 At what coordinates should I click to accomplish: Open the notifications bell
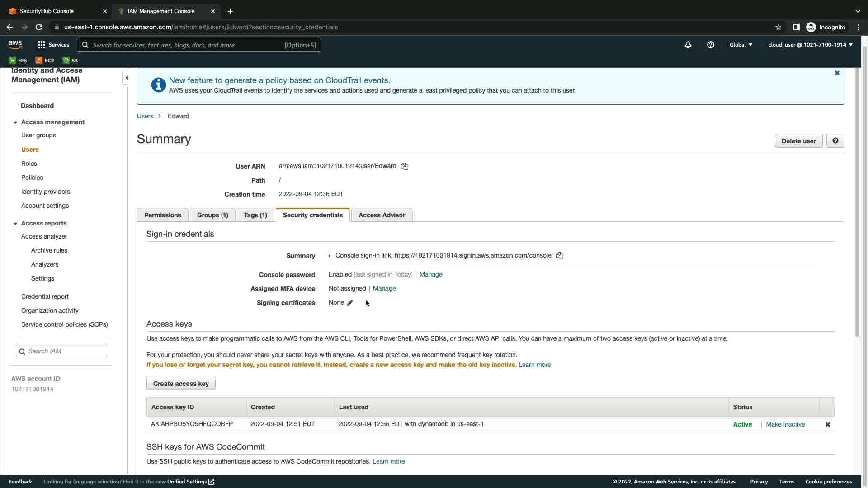pyautogui.click(x=688, y=45)
